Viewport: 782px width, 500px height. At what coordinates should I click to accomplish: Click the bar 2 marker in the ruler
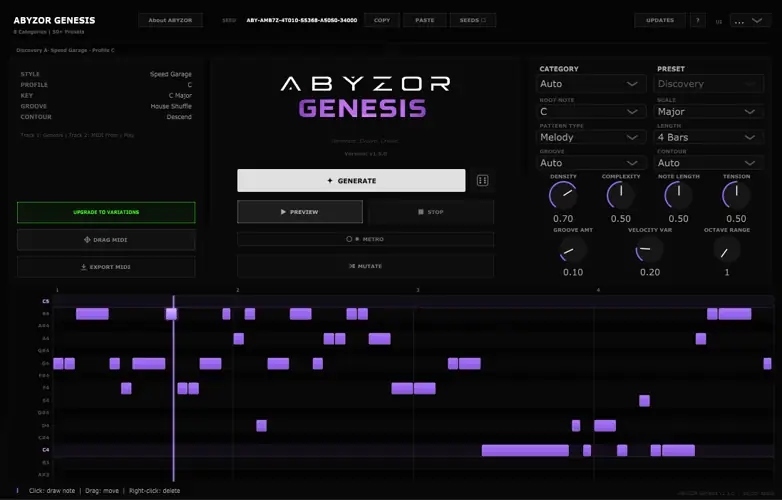238,290
